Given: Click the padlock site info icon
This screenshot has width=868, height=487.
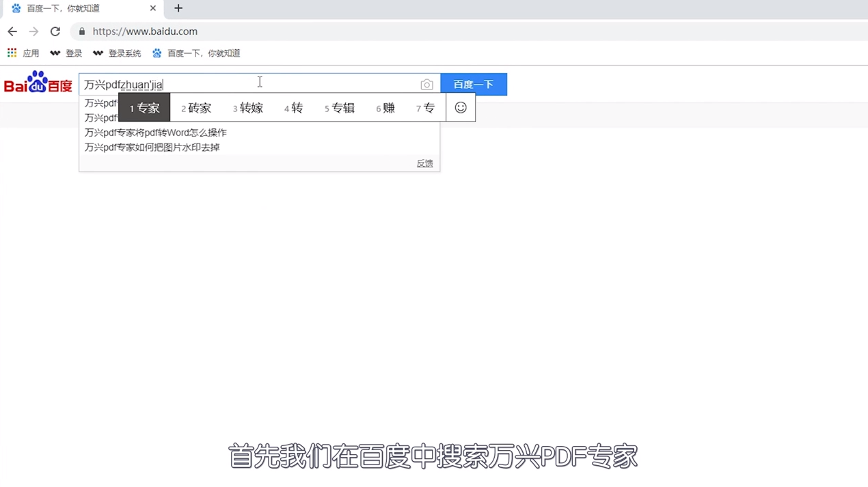Looking at the screenshot, I should pyautogui.click(x=82, y=31).
